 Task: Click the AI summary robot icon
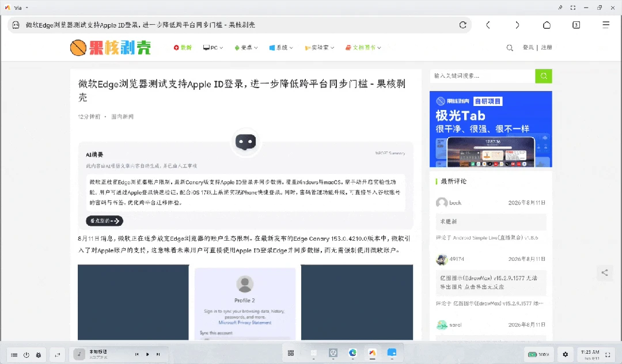click(x=245, y=142)
